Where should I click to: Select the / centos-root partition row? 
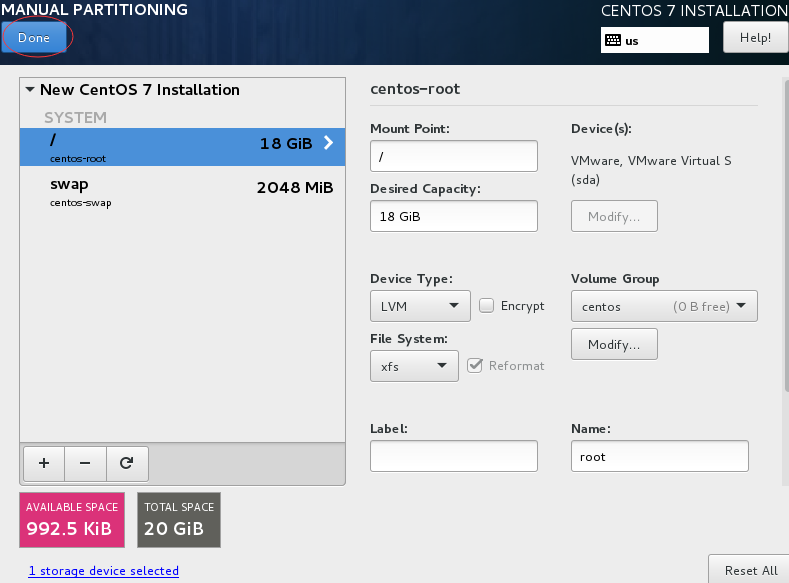point(182,147)
